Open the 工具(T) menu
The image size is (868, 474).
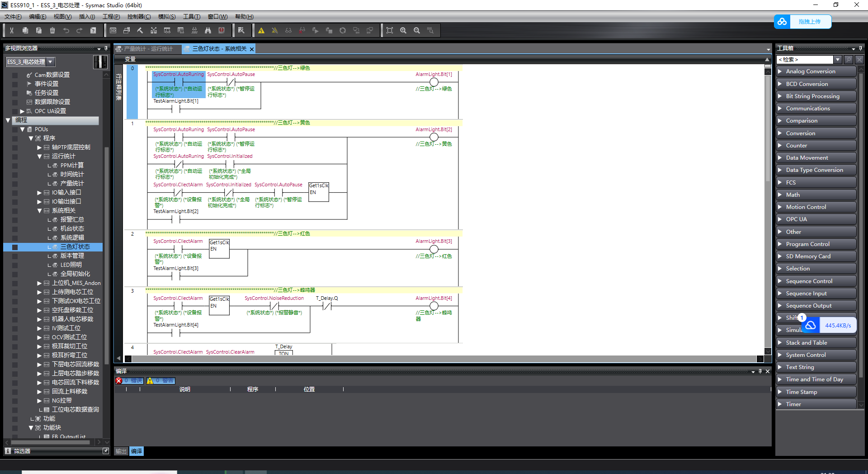click(x=192, y=17)
